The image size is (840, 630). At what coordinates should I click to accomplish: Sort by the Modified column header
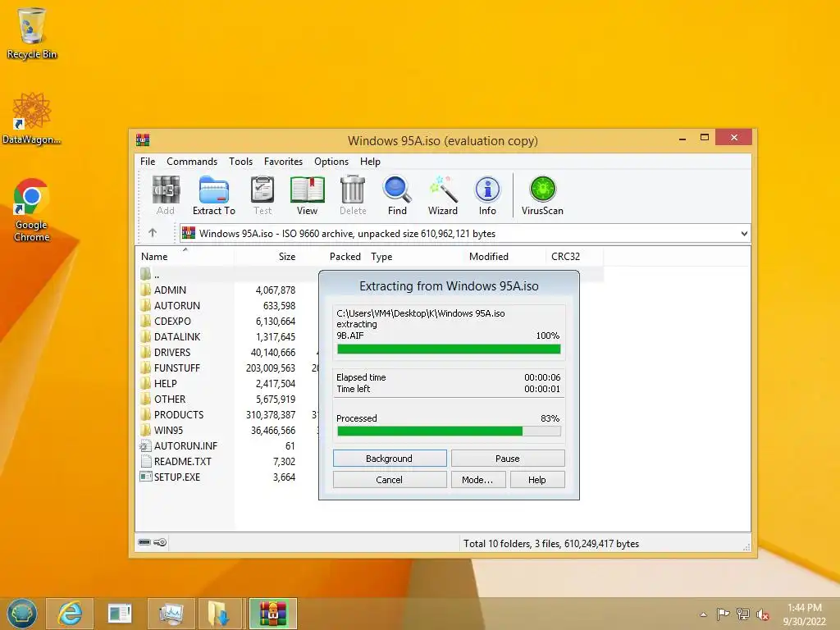(x=505, y=256)
